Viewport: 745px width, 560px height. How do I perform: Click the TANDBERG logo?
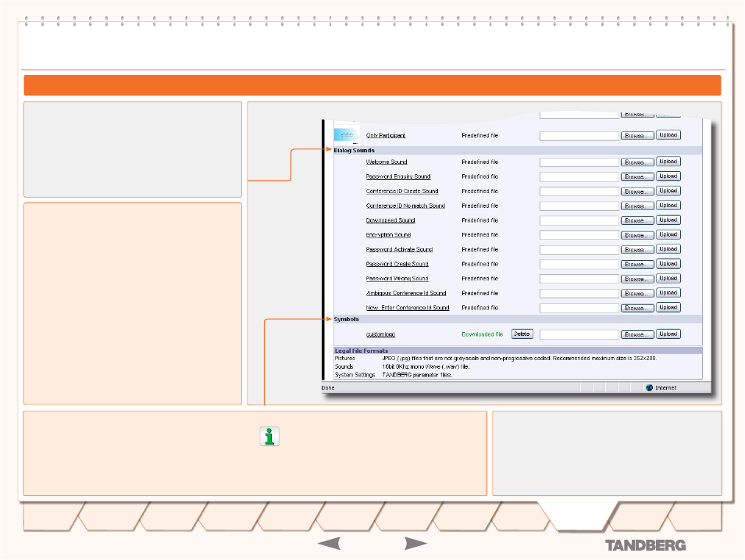click(644, 545)
